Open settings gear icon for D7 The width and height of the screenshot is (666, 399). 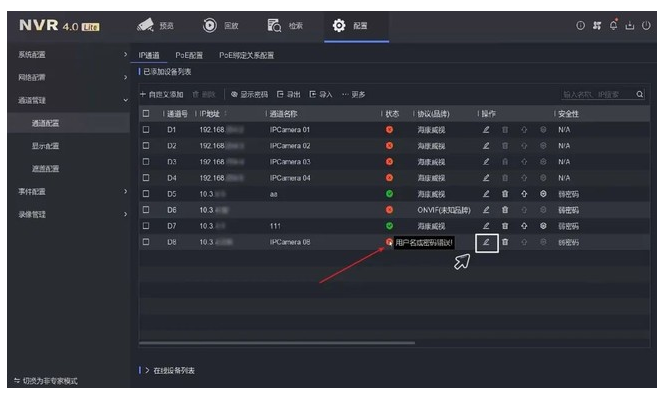(543, 226)
